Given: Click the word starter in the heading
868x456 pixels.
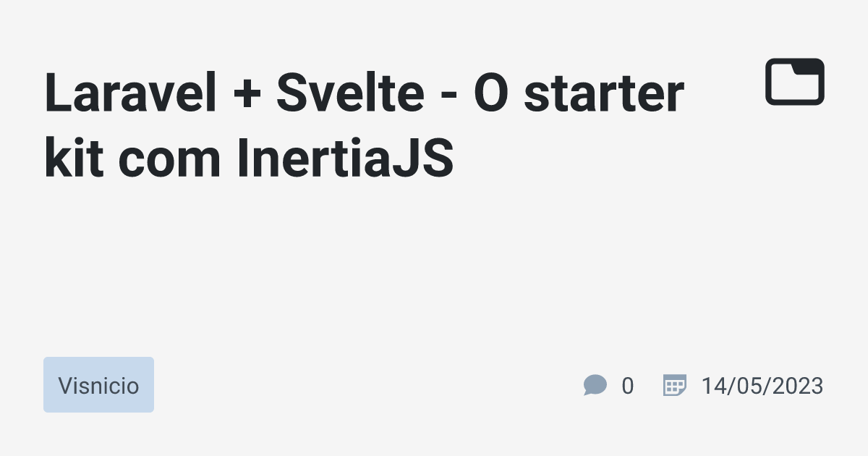Looking at the screenshot, I should click(x=603, y=94).
